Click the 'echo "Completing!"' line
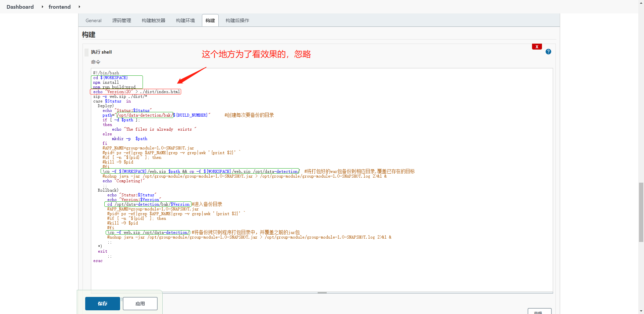 click(x=123, y=181)
